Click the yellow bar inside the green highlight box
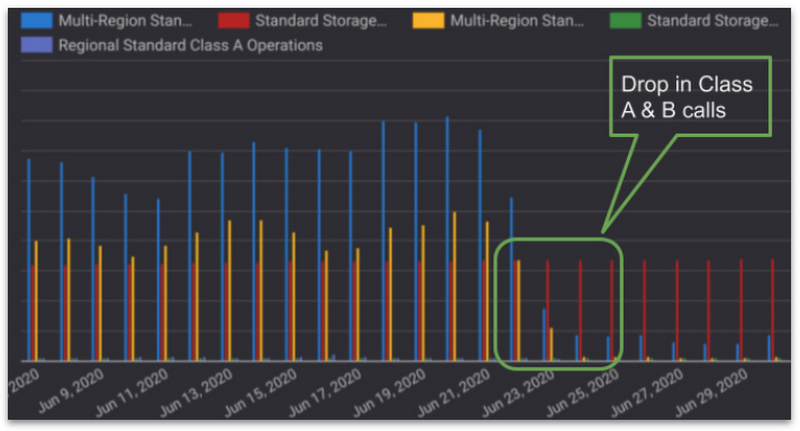This screenshot has height=431, width=800. (x=518, y=310)
